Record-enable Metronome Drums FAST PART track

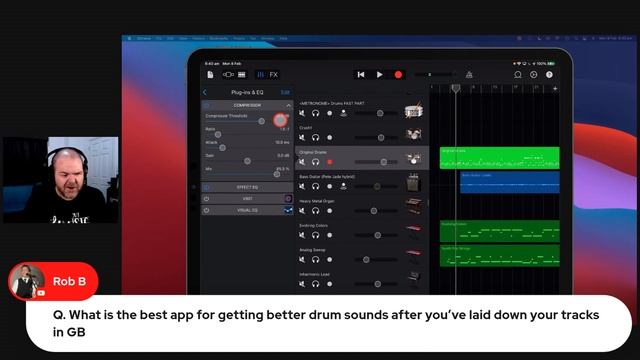[329, 113]
